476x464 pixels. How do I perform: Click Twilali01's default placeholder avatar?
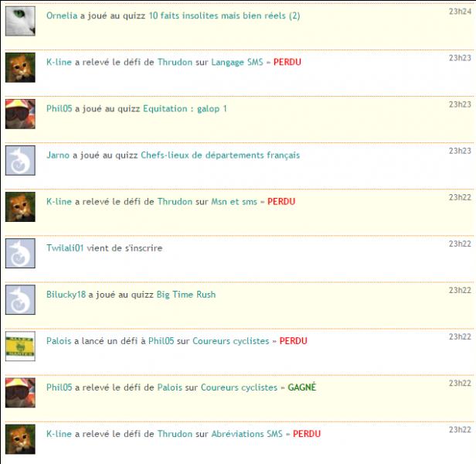20,254
